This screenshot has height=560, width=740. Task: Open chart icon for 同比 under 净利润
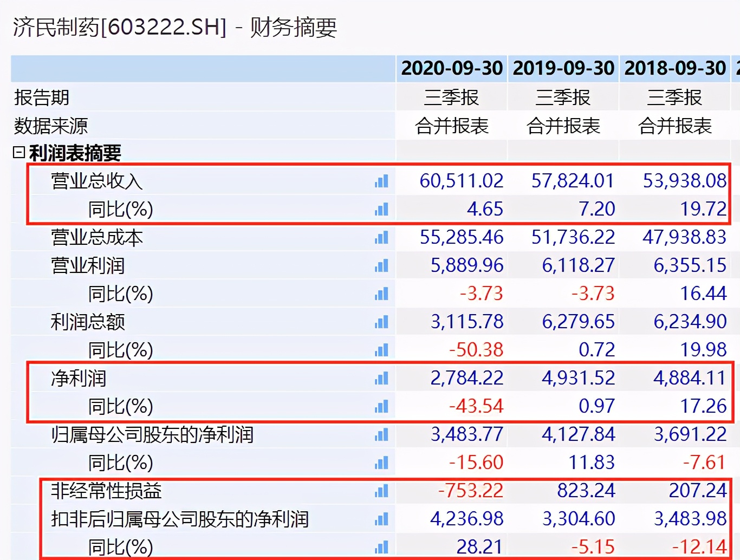coord(381,406)
